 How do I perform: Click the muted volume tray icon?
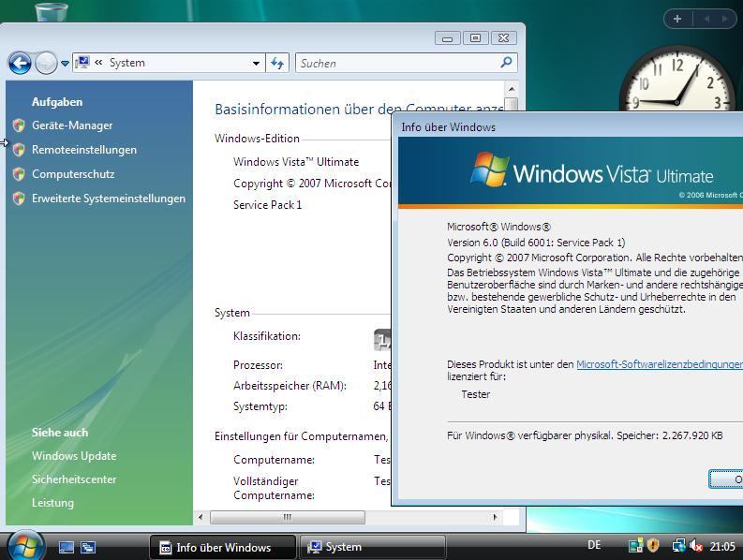[x=695, y=546]
